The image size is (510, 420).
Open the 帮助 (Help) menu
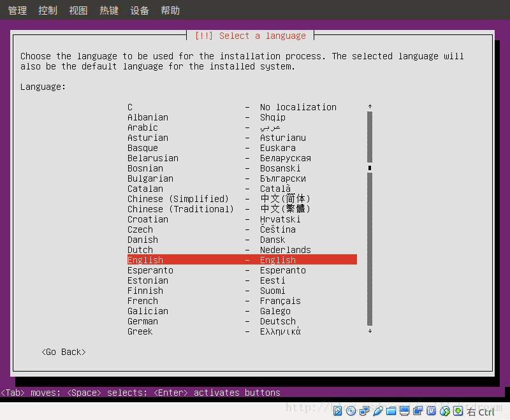point(170,10)
